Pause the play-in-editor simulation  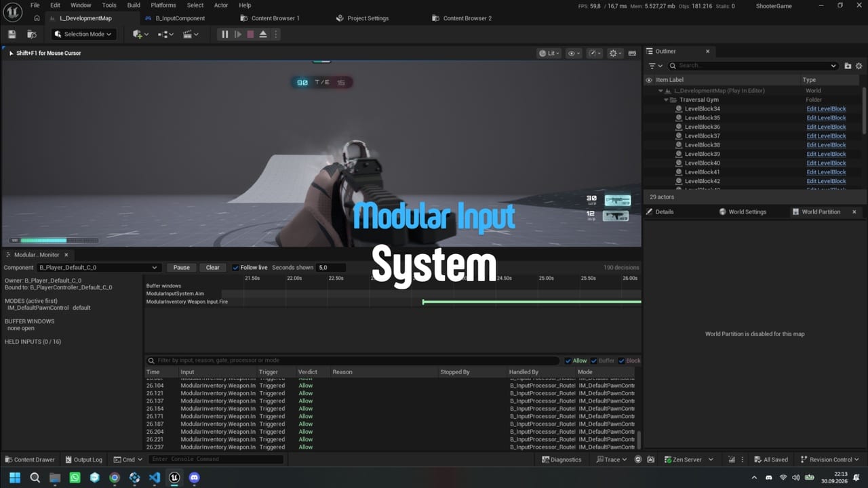[x=225, y=34]
